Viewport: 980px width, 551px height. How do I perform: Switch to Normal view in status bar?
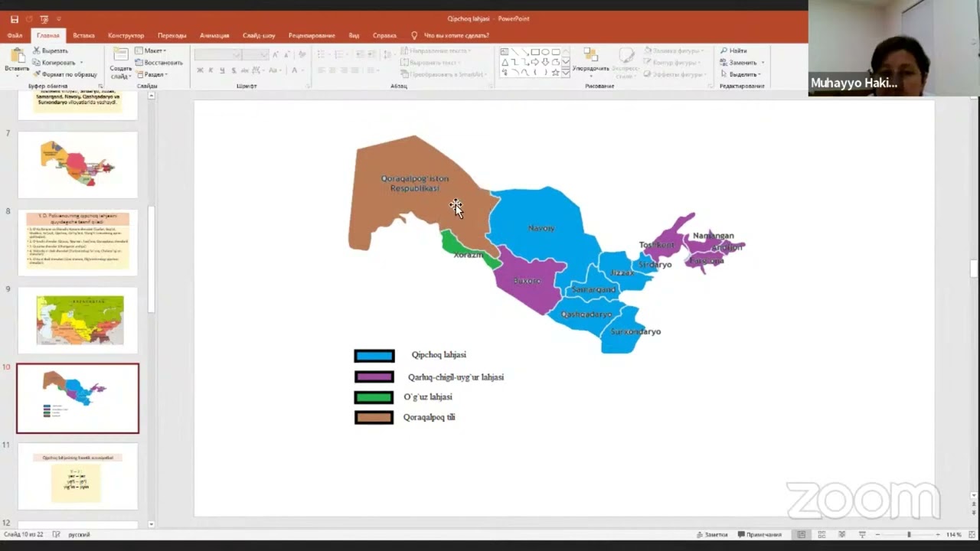click(801, 534)
